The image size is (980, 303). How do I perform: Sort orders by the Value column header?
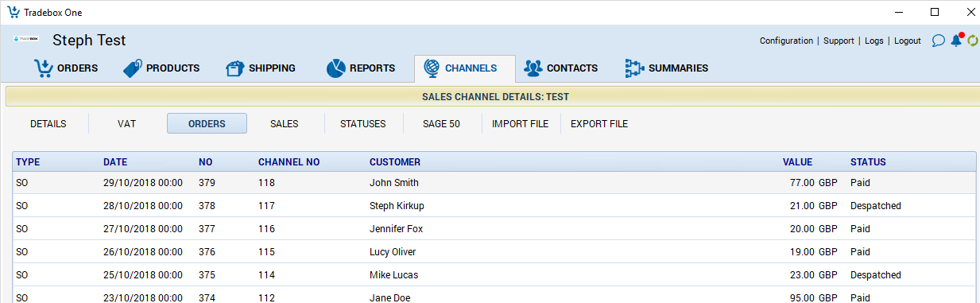(x=797, y=162)
